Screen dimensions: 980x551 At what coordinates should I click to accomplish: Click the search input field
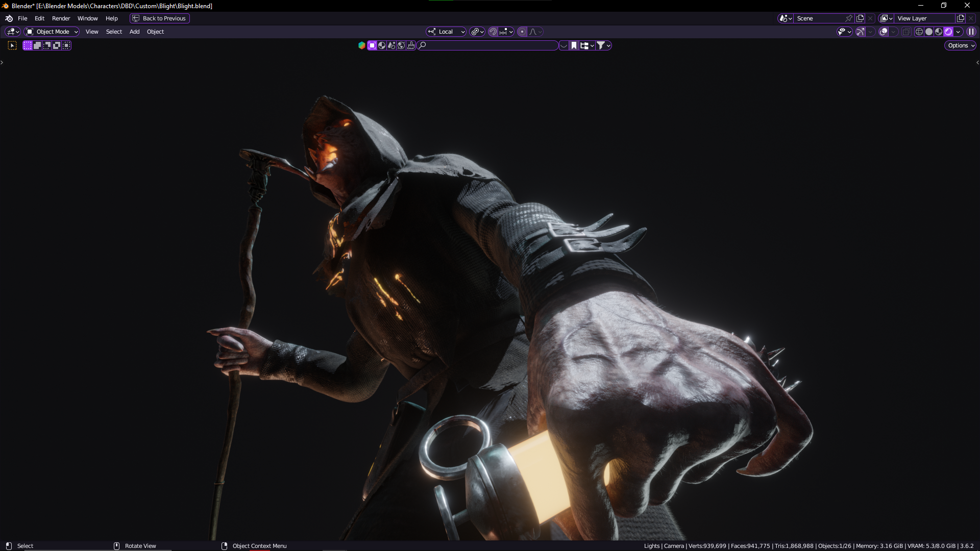(x=488, y=45)
